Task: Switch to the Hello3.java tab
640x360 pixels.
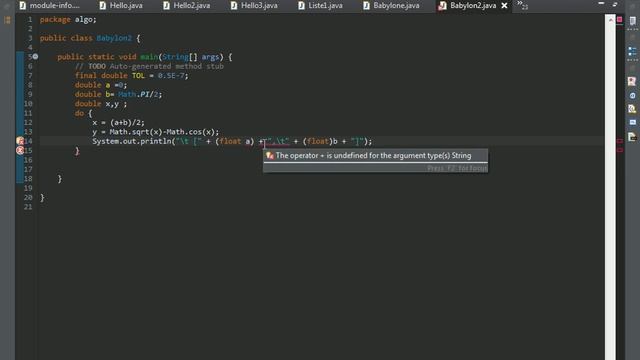Action: click(x=254, y=6)
